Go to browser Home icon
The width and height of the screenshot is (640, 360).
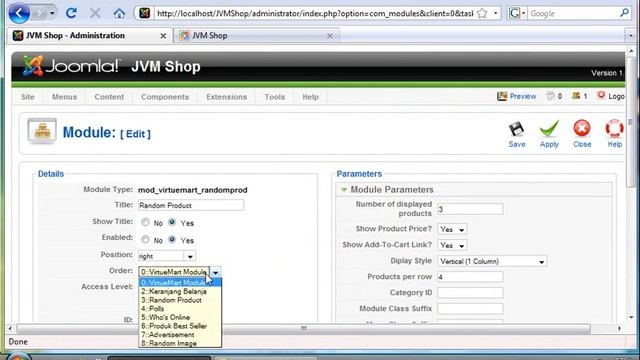tap(119, 13)
